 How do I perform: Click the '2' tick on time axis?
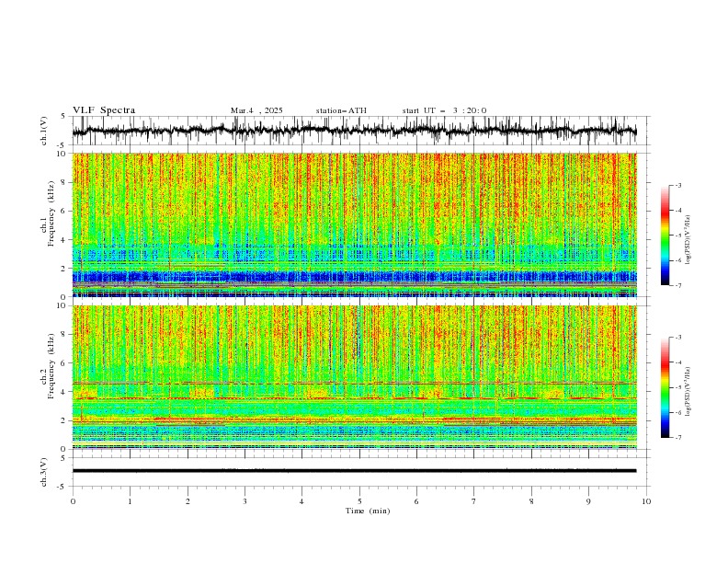(188, 501)
